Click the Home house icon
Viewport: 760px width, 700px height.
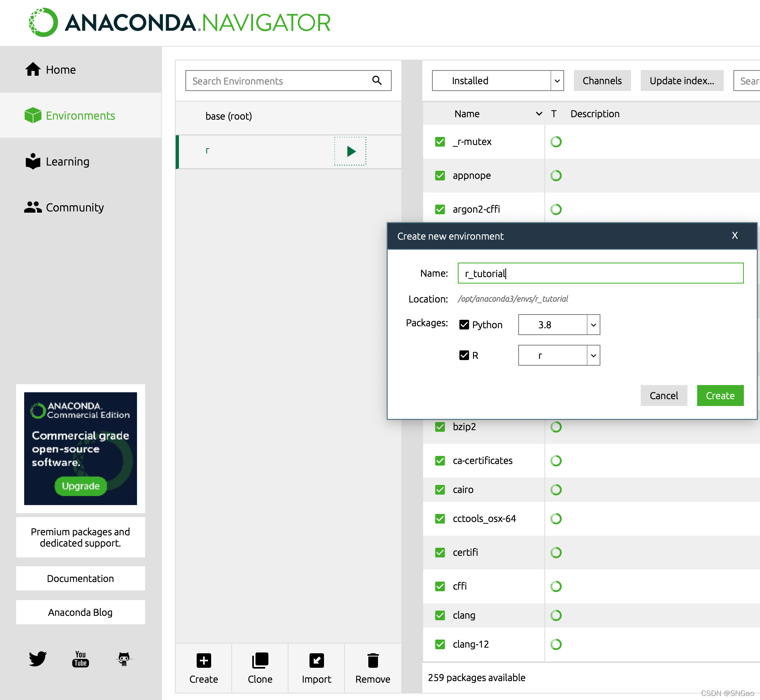(x=33, y=69)
